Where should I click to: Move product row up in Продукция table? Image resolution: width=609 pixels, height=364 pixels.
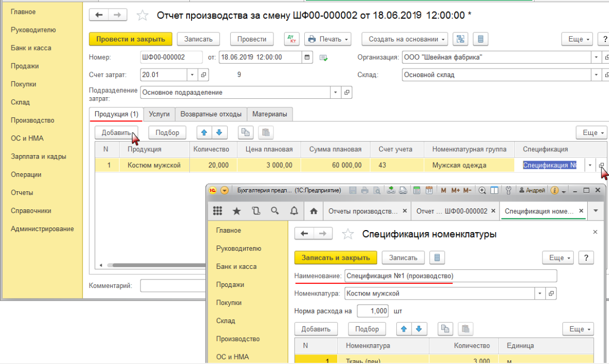pyautogui.click(x=204, y=133)
